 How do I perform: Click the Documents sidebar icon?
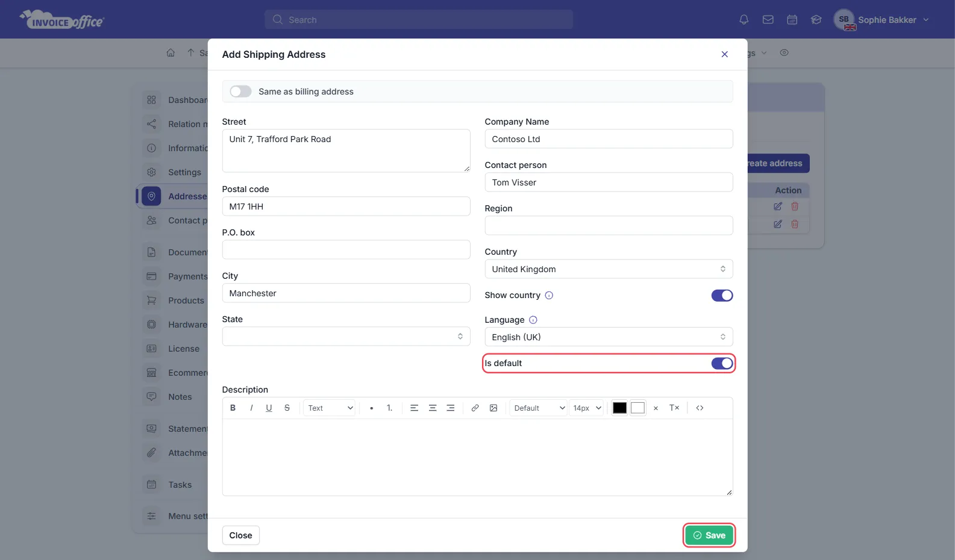[151, 252]
